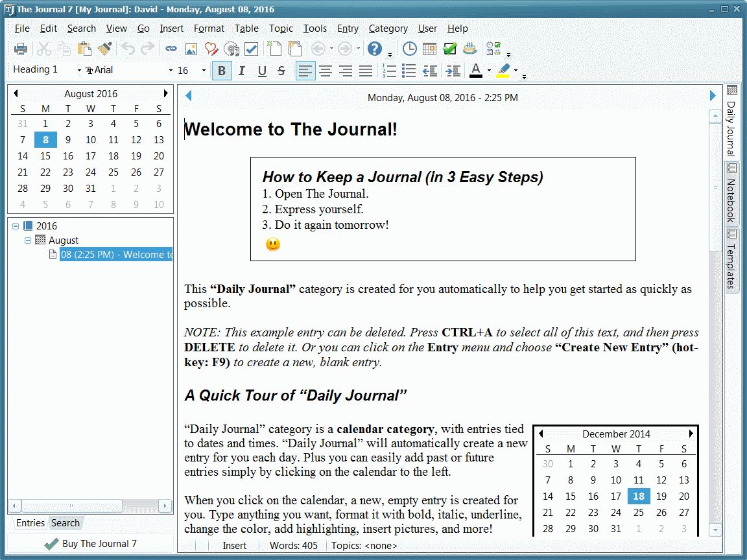Open the font color dropdown arrow
The image size is (747, 560).
[489, 71]
